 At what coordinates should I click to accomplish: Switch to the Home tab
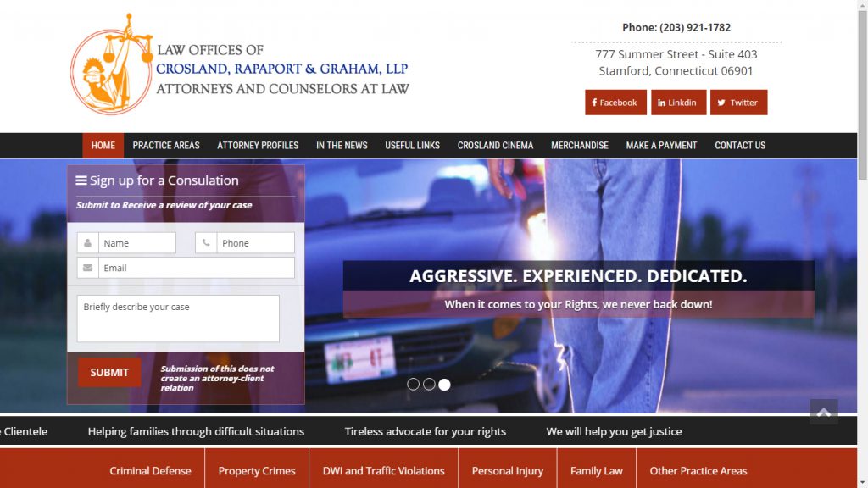pos(103,145)
